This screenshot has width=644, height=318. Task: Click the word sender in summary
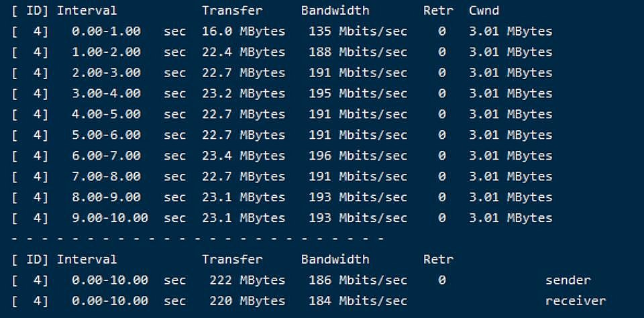coord(568,280)
